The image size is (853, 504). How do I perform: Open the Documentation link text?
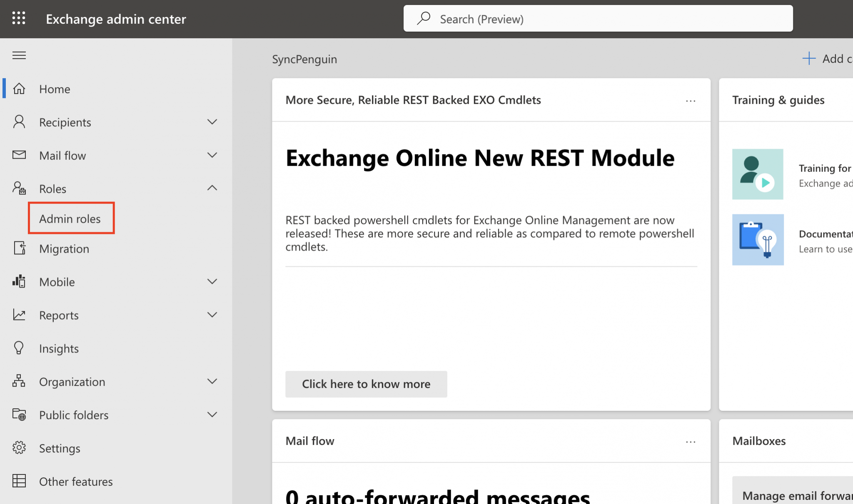coord(826,234)
